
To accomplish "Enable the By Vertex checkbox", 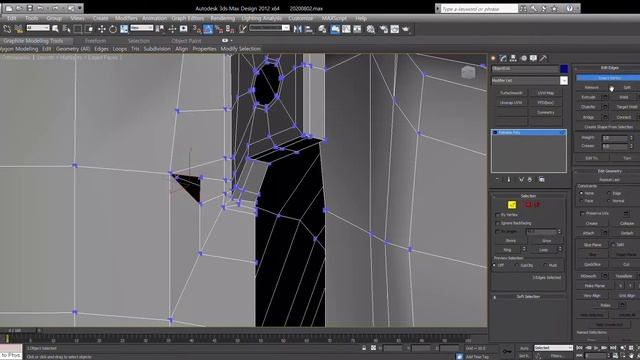I will [497, 215].
